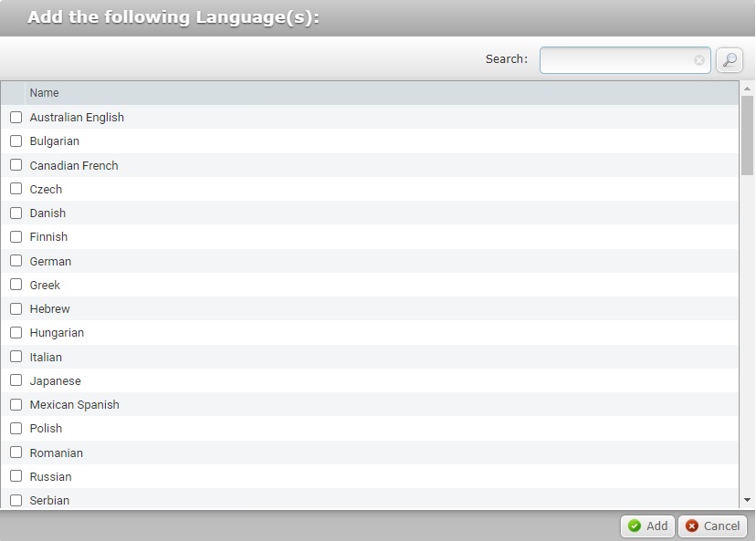Click the scrollbar down arrow
This screenshot has height=541, width=756.
coord(749,503)
